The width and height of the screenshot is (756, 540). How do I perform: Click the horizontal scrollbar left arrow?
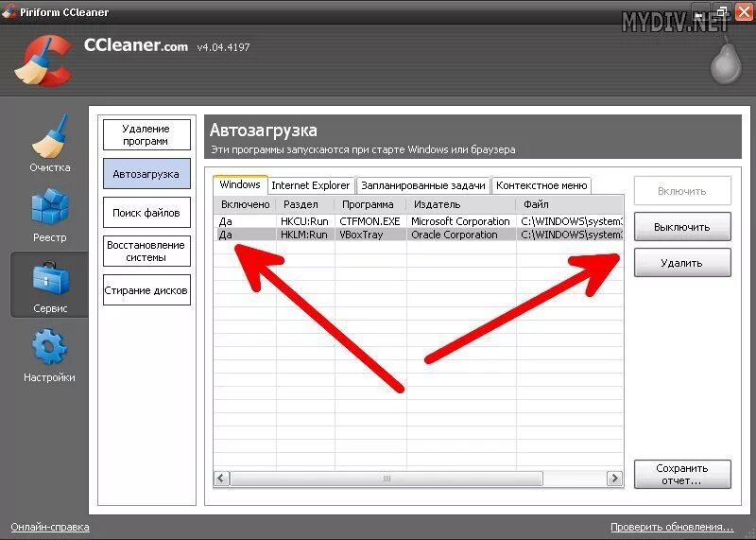221,479
